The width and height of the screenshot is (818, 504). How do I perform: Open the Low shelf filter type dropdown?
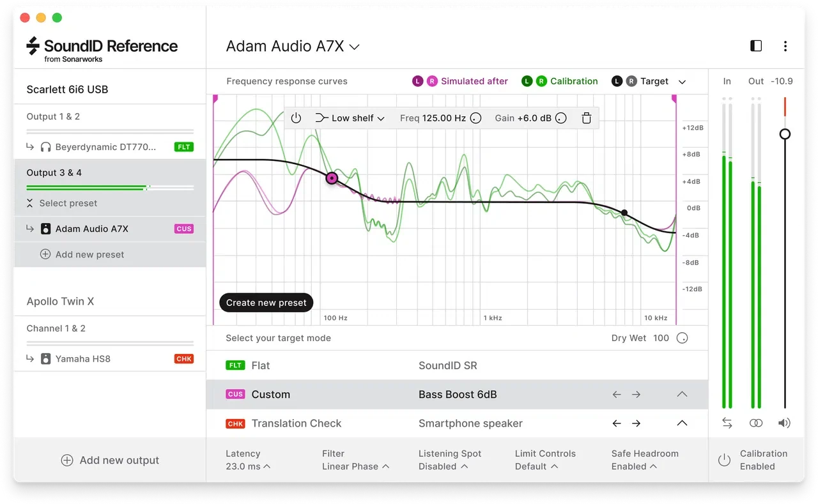350,118
